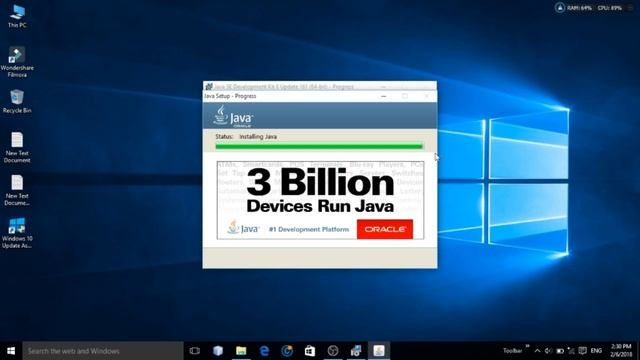Viewport: 640px width, 360px height.
Task: Minimize the Java Setup - Progress window
Action: pos(384,96)
